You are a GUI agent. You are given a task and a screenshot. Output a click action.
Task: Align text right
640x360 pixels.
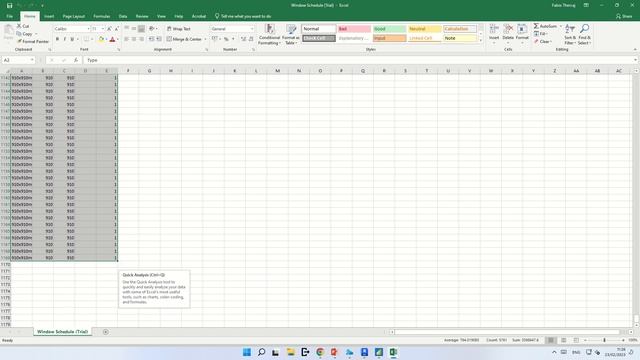pos(141,39)
